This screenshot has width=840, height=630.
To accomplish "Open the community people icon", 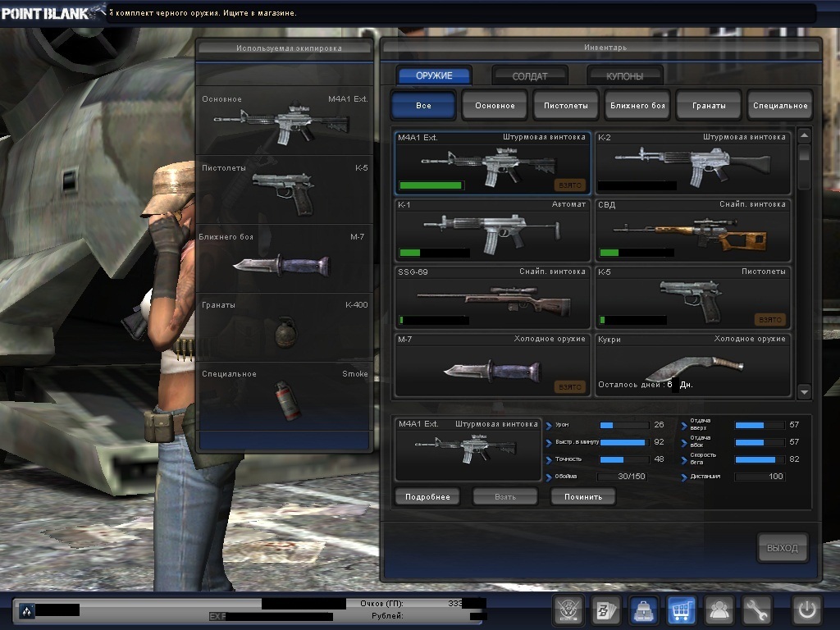I will (x=719, y=609).
